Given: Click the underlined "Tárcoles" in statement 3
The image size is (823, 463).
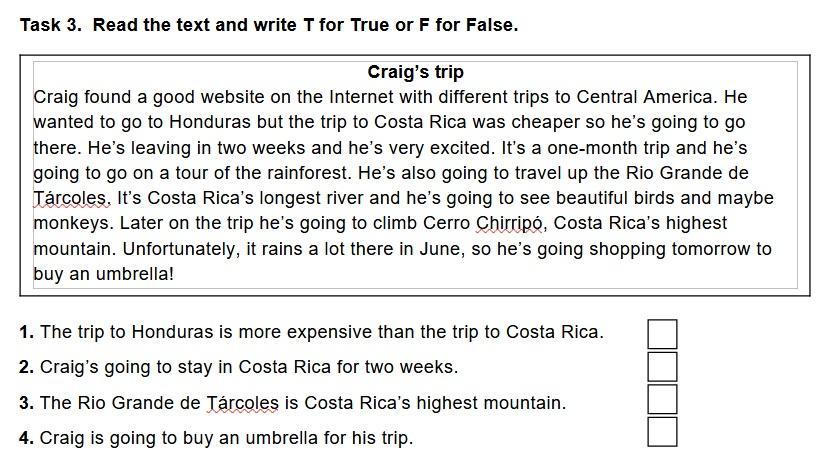Looking at the screenshot, I should tap(242, 403).
